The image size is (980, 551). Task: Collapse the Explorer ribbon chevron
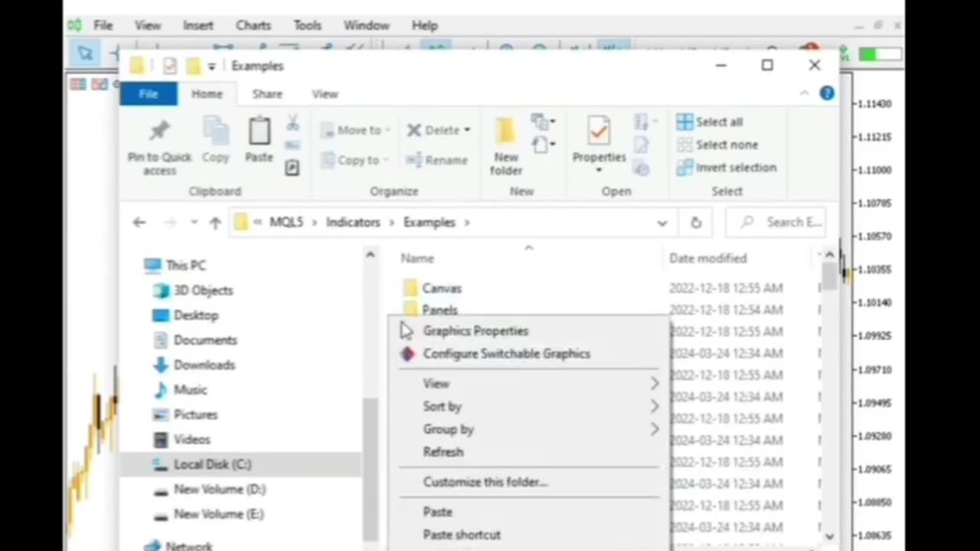pos(804,93)
